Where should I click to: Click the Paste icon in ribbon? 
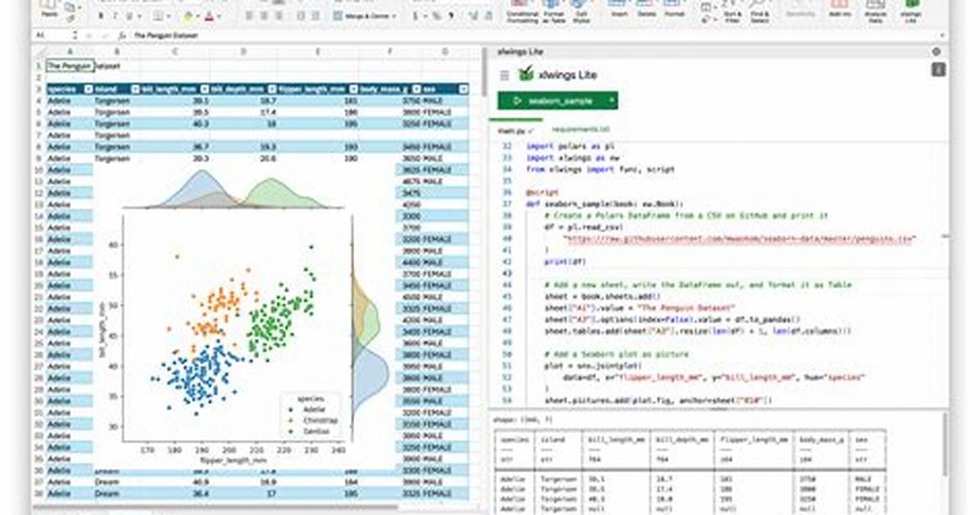(x=48, y=7)
